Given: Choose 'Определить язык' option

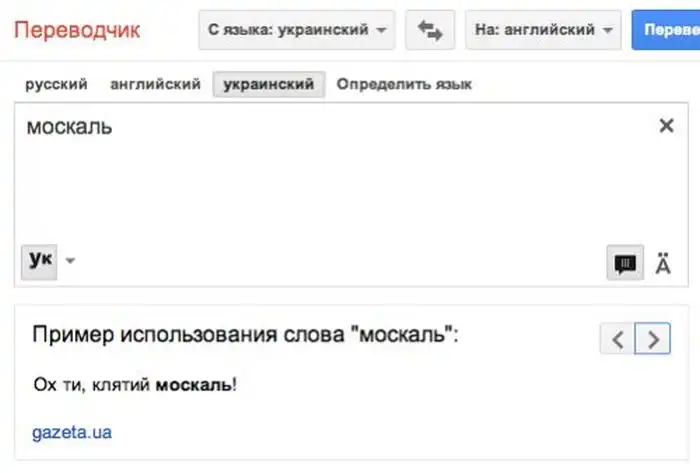Looking at the screenshot, I should 404,84.
